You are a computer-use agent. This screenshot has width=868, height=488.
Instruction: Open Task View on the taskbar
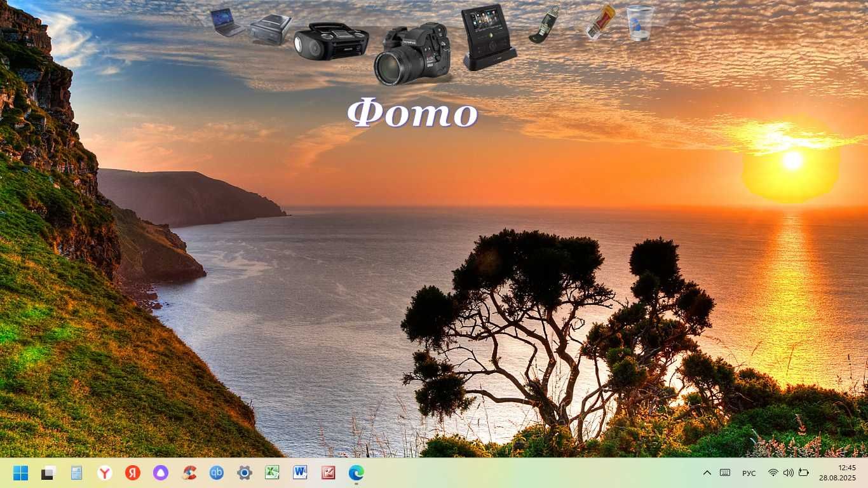point(48,473)
